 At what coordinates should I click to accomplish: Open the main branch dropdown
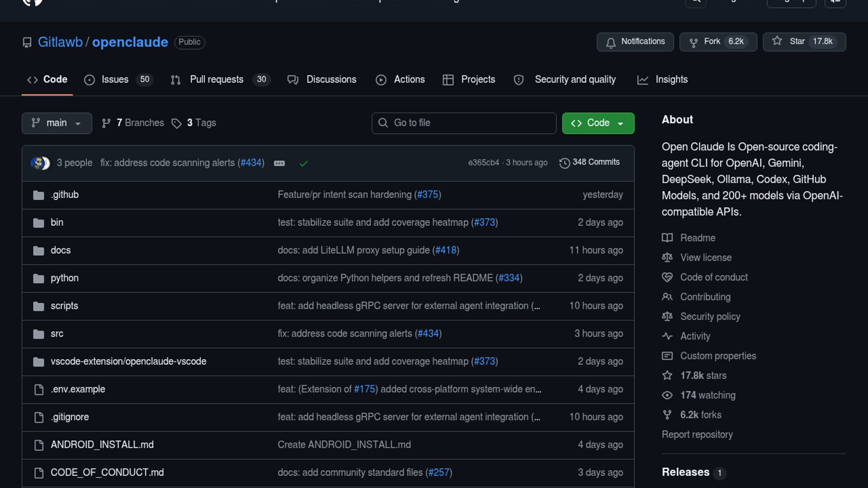coord(57,123)
